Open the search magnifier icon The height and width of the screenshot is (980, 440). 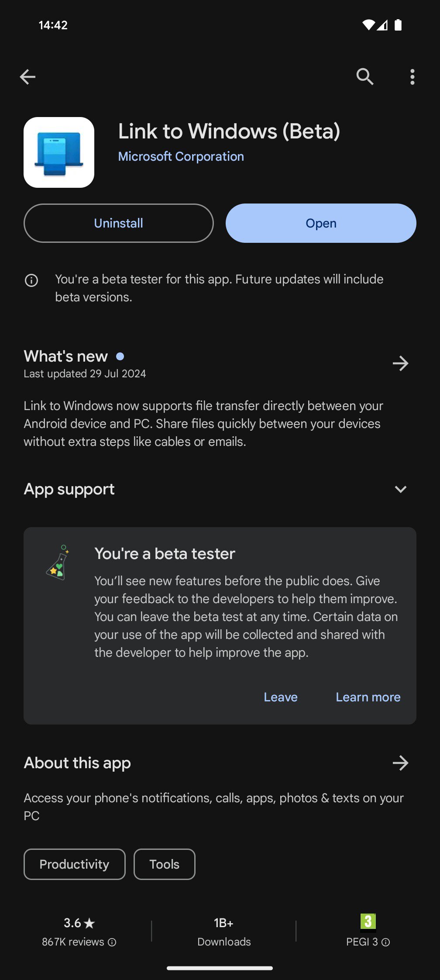[x=365, y=77]
